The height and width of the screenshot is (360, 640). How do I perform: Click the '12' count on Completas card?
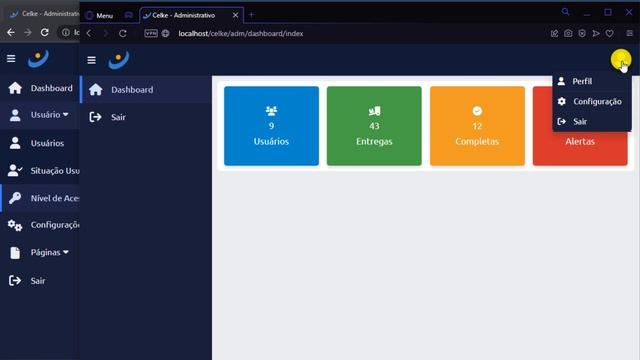[477, 126]
